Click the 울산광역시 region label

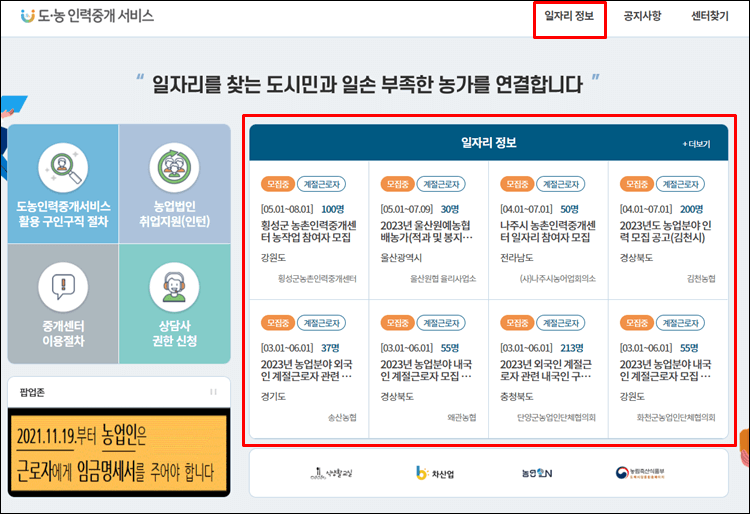401,258
